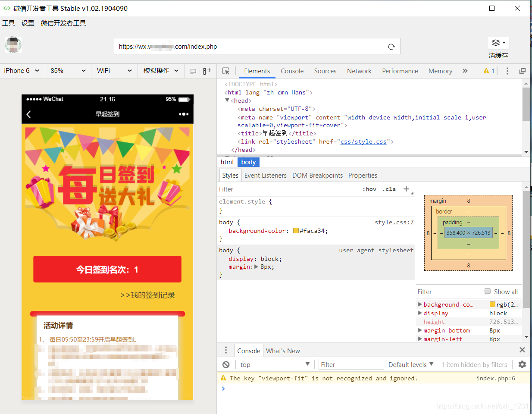532x414 pixels.
Task: Toggle the .cls class editor
Action: click(x=389, y=189)
